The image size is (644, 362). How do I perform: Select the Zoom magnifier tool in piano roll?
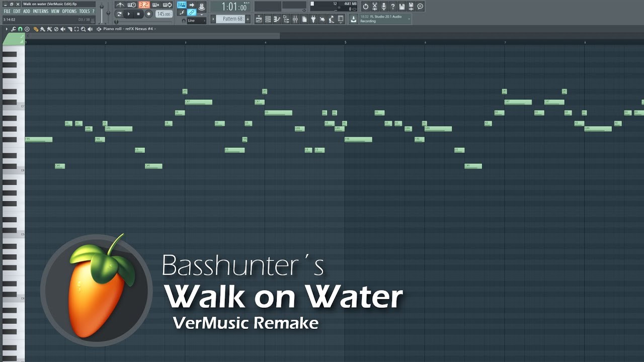point(83,29)
